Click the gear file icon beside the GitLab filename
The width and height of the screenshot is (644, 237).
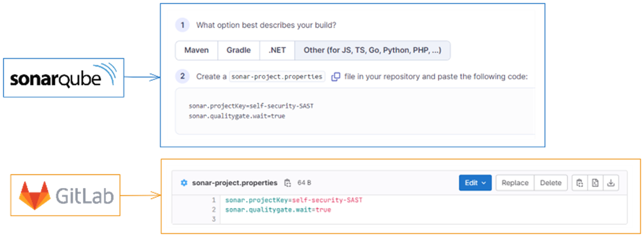(x=184, y=183)
